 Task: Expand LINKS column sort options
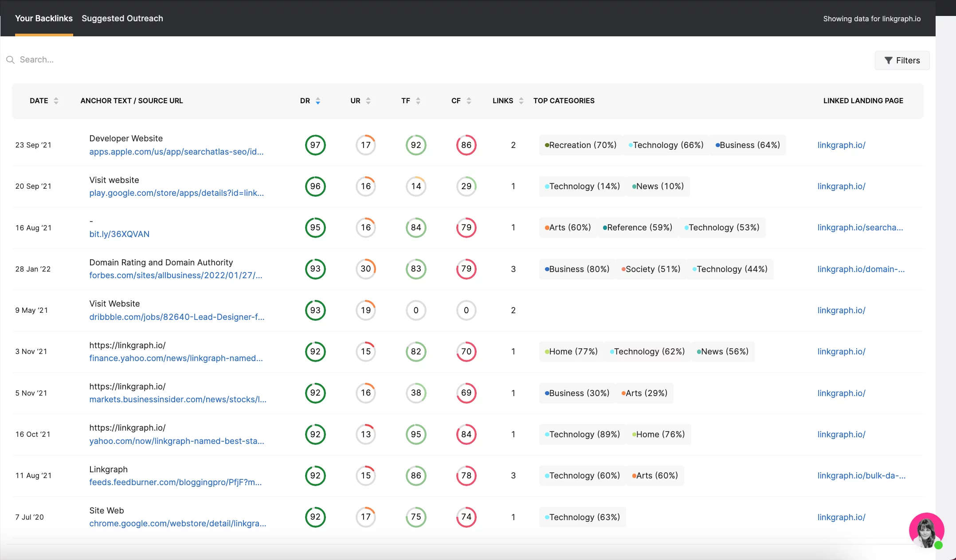point(520,101)
